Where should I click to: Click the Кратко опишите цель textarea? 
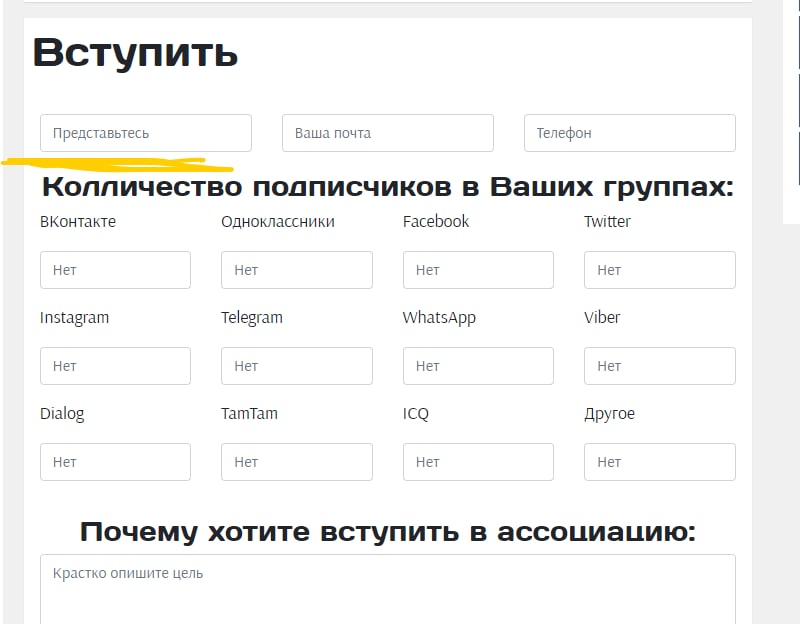coord(388,589)
